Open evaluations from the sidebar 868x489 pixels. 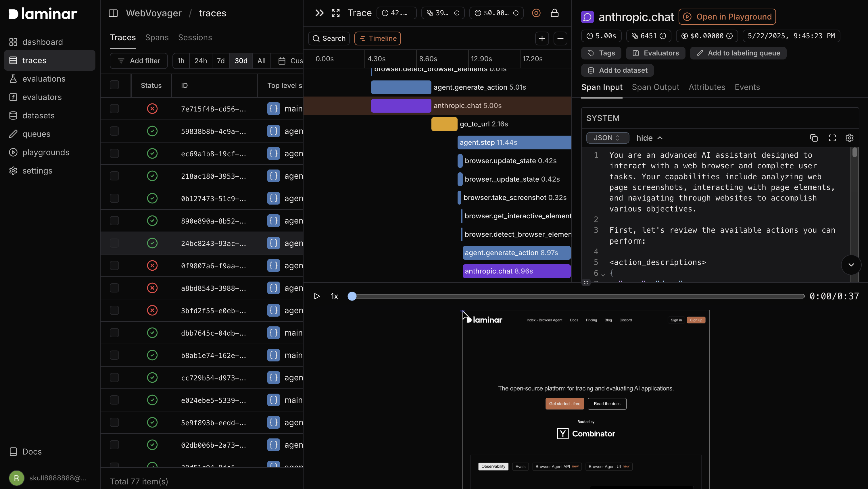tap(44, 78)
